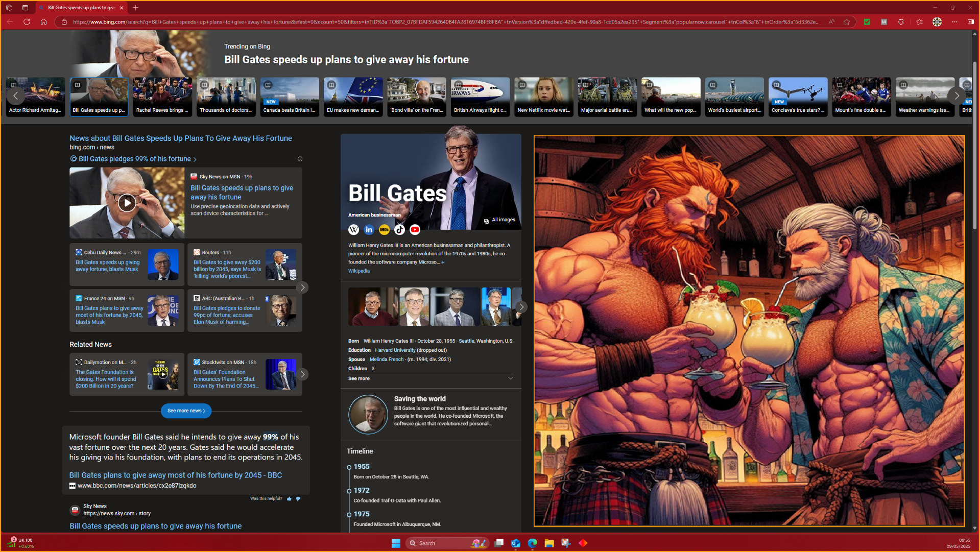Image resolution: width=980 pixels, height=552 pixels.
Task: Click the taskbar Search box
Action: 447,543
